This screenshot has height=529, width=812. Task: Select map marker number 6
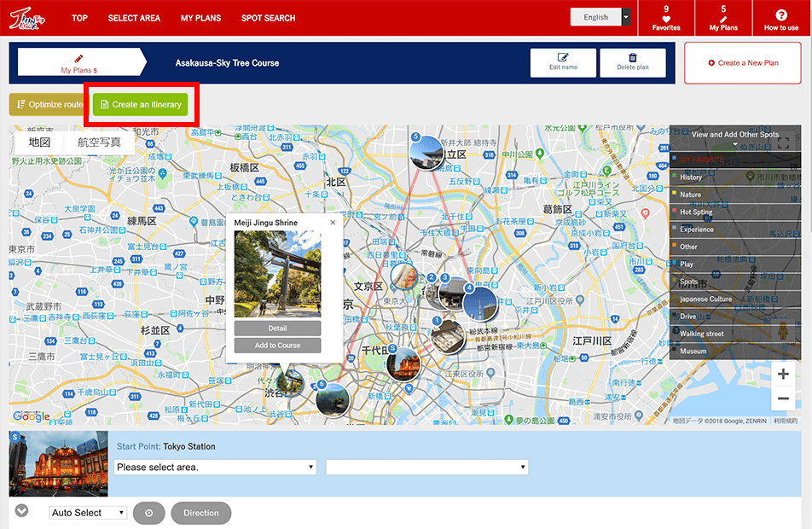coord(333,399)
